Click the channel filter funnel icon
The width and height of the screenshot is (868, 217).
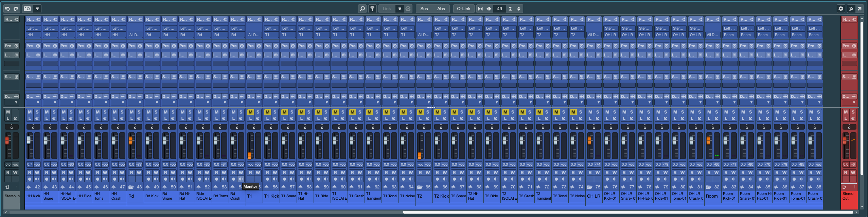[372, 9]
